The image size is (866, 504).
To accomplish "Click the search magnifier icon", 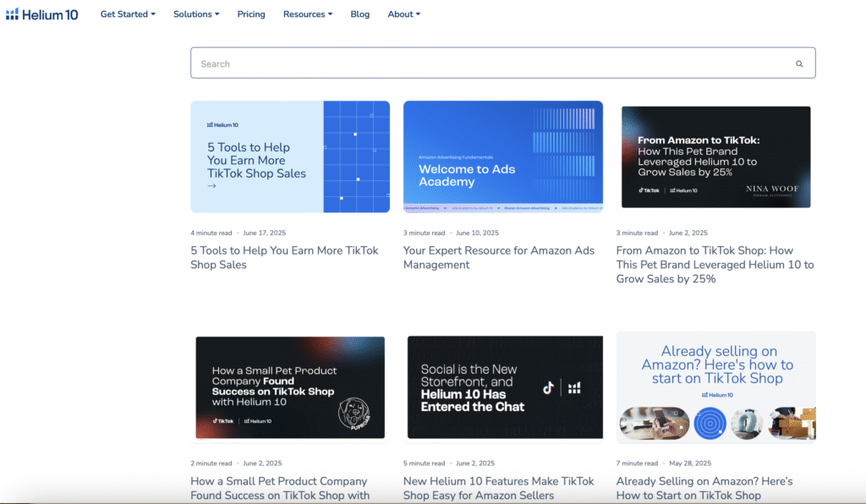I will (x=799, y=63).
